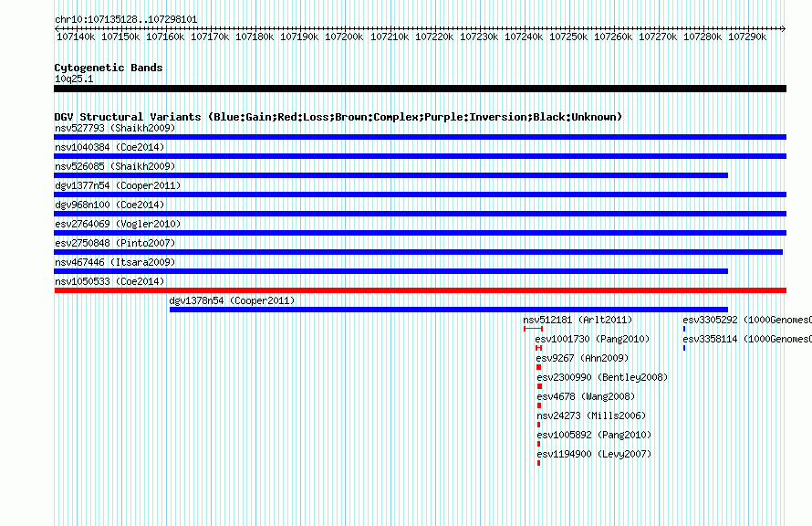Image resolution: width=812 pixels, height=526 pixels.
Task: Select the blue bar under nsv526085
Action: click(391, 175)
